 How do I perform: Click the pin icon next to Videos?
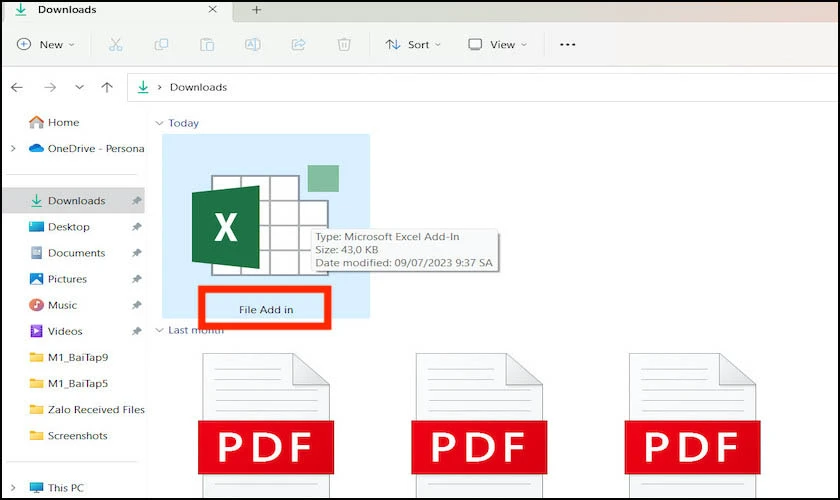[x=137, y=331]
